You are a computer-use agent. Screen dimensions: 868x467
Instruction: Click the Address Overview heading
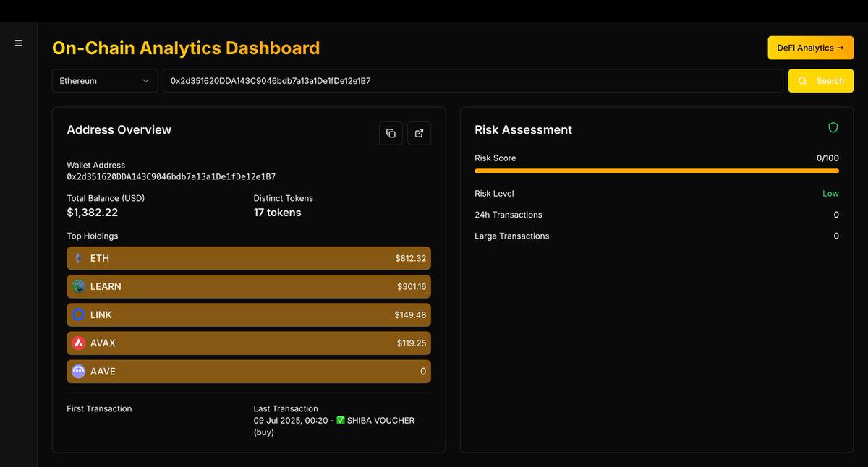point(119,129)
